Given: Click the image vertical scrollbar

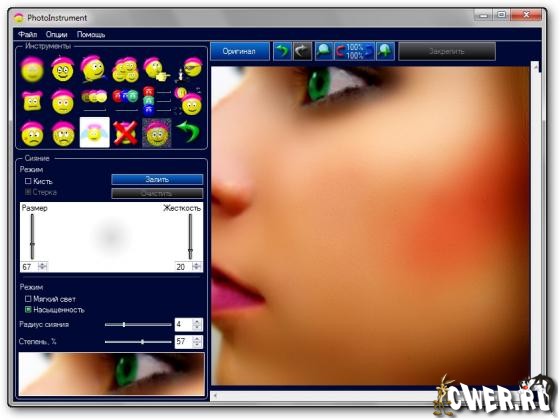Looking at the screenshot, I should click(x=535, y=225).
